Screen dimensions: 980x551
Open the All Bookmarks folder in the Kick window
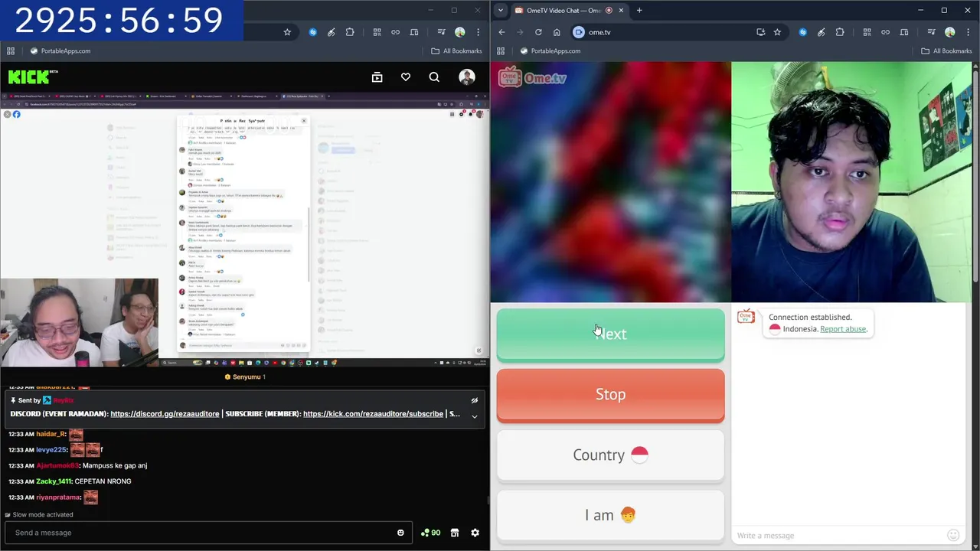click(x=456, y=51)
